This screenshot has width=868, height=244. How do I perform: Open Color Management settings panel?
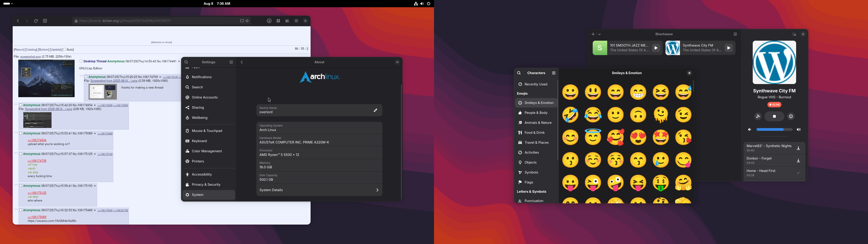pyautogui.click(x=209, y=151)
